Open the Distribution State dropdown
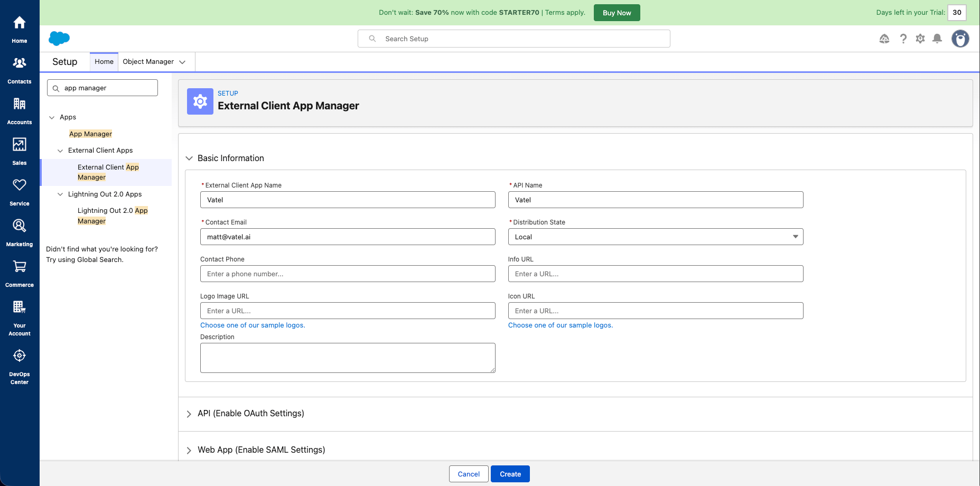The height and width of the screenshot is (486, 980). click(656, 237)
